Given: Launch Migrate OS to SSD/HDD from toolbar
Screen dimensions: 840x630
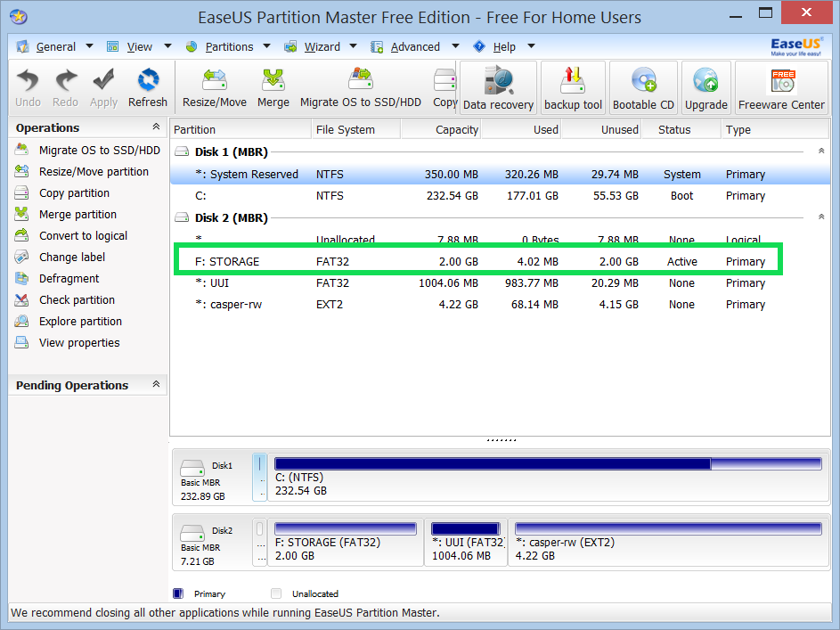Looking at the screenshot, I should pyautogui.click(x=361, y=88).
